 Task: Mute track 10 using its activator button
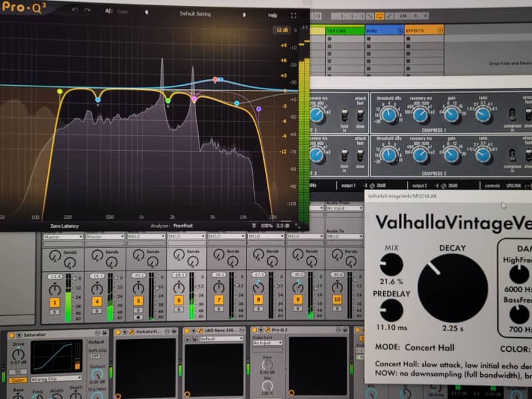[337, 299]
